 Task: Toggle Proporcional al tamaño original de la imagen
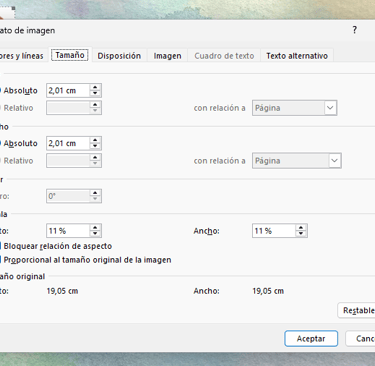coord(86,260)
